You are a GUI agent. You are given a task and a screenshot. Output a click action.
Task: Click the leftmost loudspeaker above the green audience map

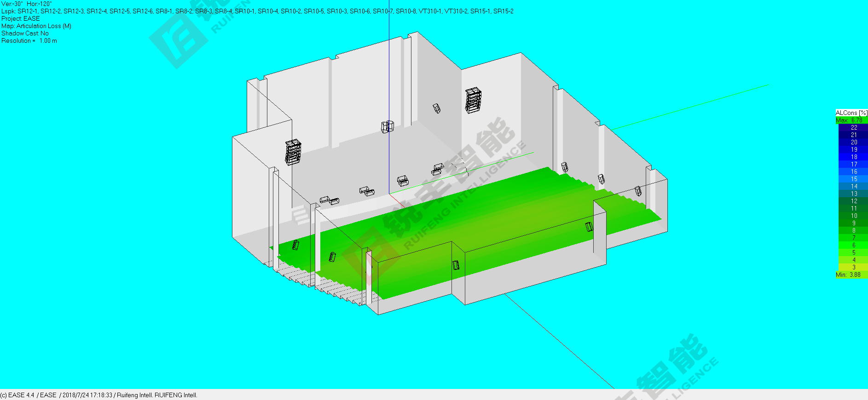tap(295, 245)
